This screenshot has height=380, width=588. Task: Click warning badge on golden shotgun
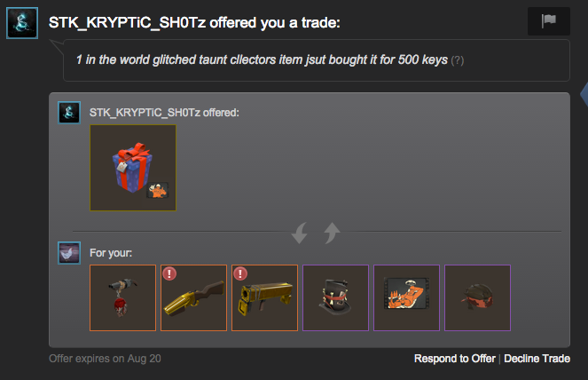point(169,273)
